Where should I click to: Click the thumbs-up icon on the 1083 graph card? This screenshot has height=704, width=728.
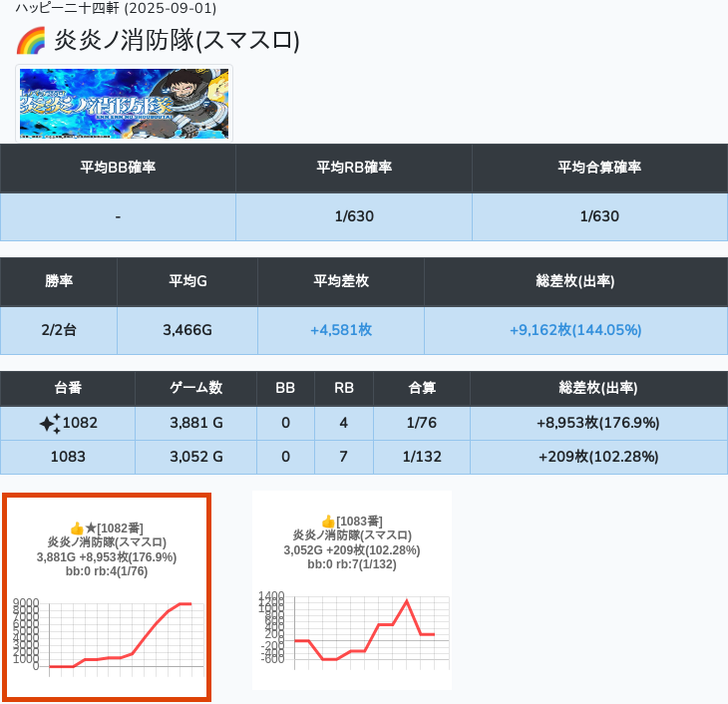click(328, 522)
